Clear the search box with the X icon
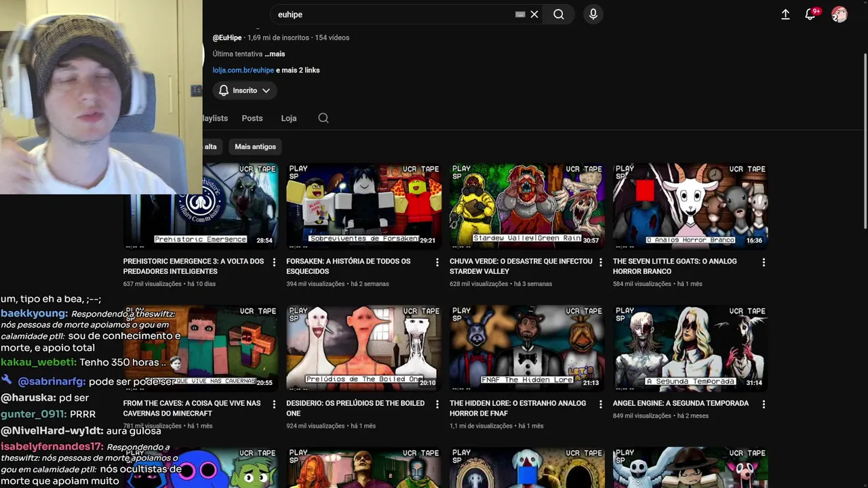Screen dimensions: 868x488 pyautogui.click(x=534, y=14)
